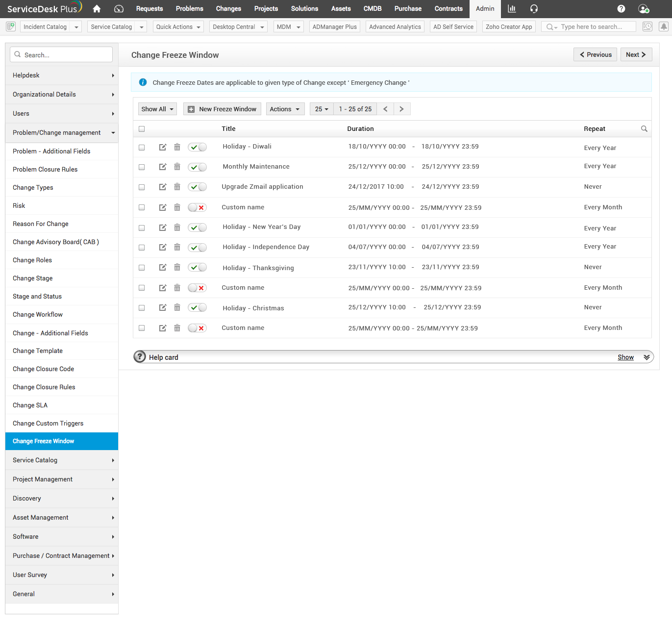The width and height of the screenshot is (672, 629).
Task: Type in the sidebar search field
Action: click(61, 54)
